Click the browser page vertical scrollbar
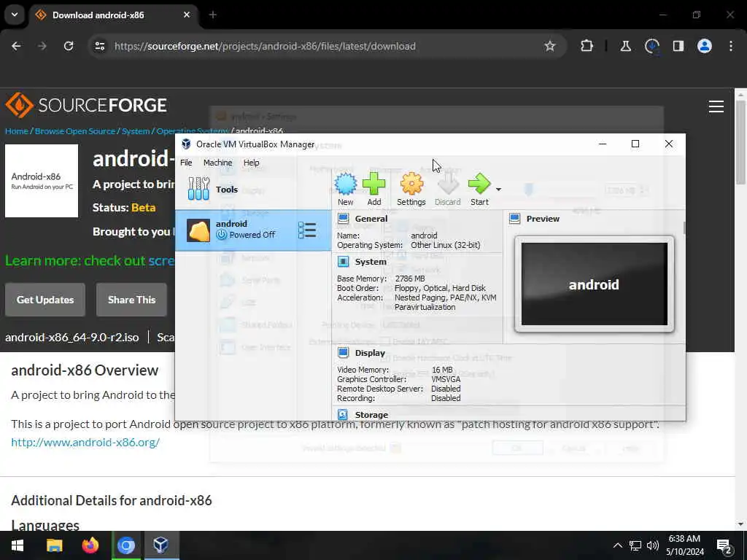This screenshot has height=560, width=747. pyautogui.click(x=740, y=143)
